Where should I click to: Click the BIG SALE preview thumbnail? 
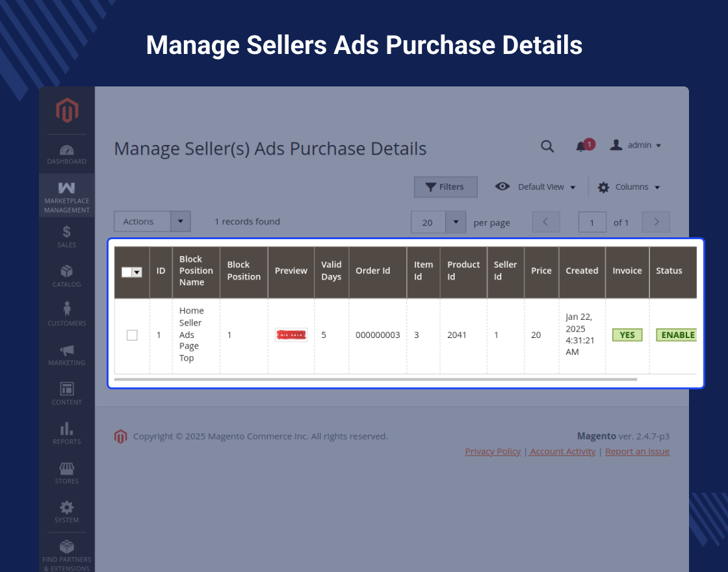(291, 335)
